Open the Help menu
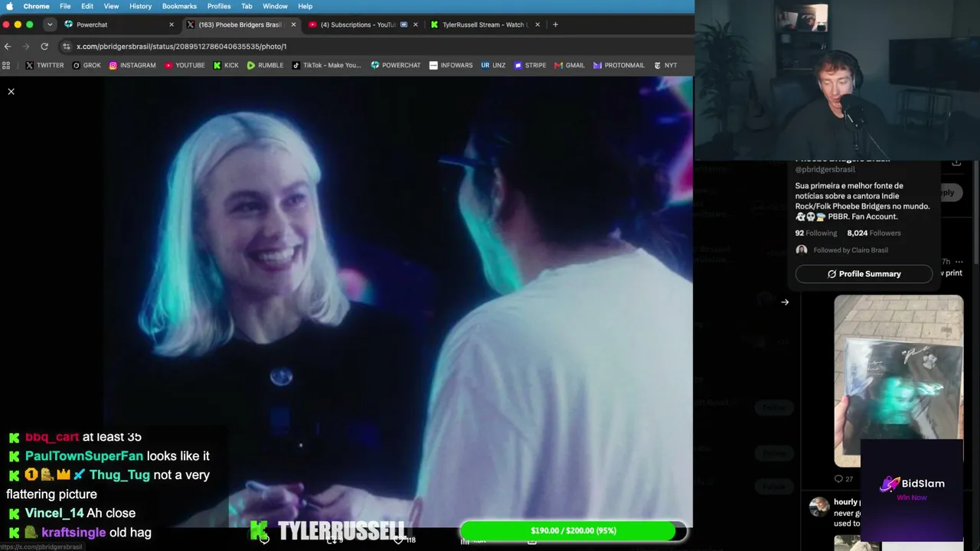The width and height of the screenshot is (980, 551). (x=305, y=6)
